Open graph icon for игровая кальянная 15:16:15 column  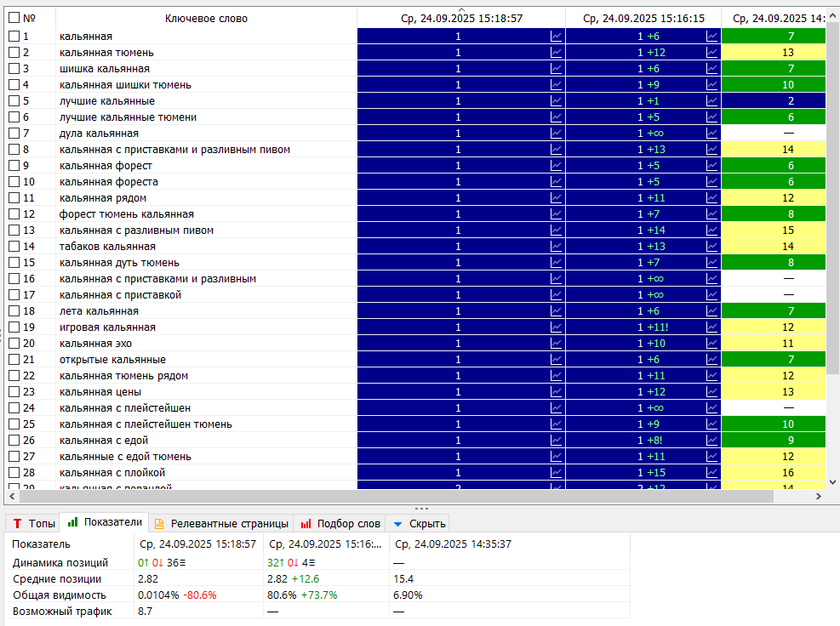(x=712, y=327)
